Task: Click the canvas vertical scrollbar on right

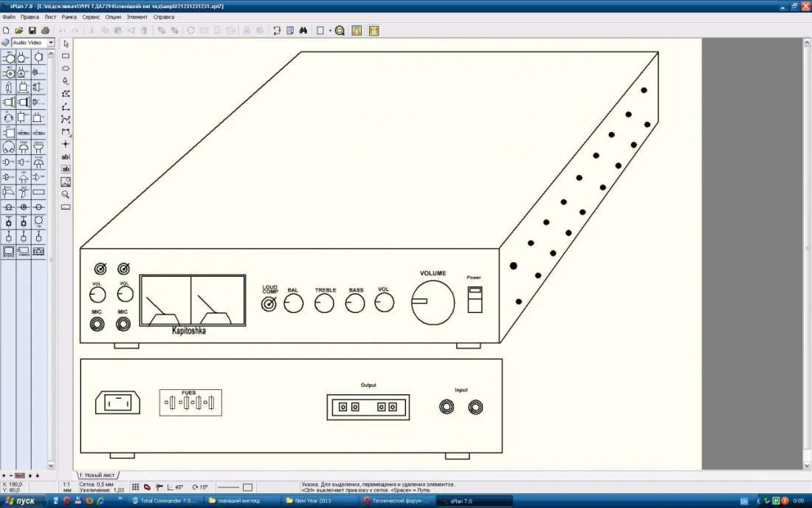Action: point(807,254)
